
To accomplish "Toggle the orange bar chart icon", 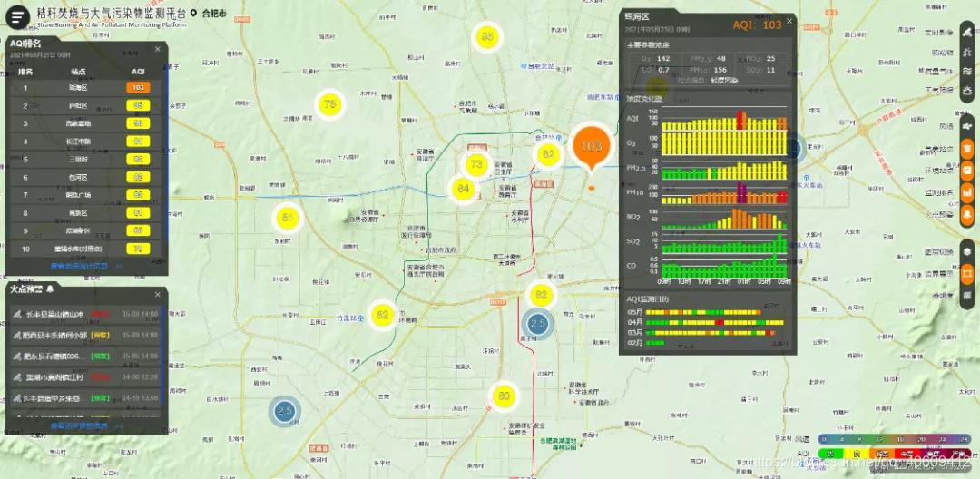I will click(967, 192).
